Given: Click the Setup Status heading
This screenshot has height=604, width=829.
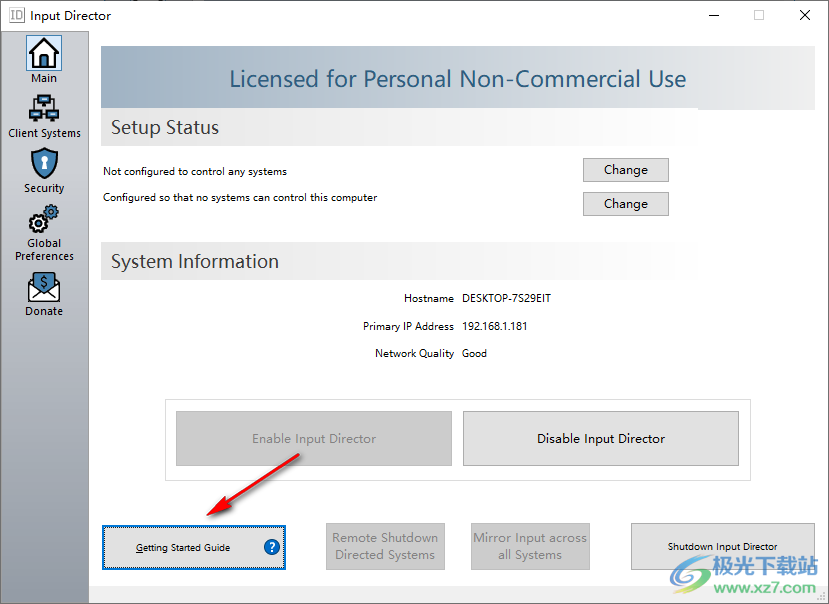Looking at the screenshot, I should [164, 127].
